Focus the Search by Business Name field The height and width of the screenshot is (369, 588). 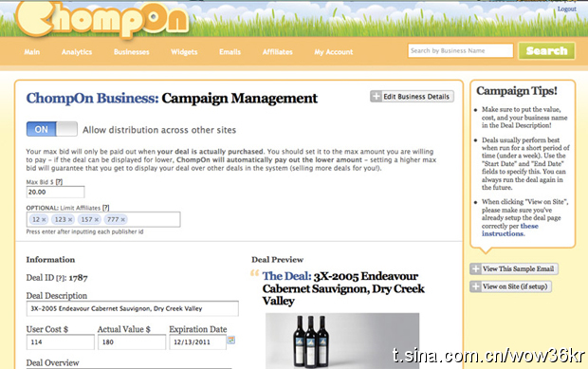(461, 50)
